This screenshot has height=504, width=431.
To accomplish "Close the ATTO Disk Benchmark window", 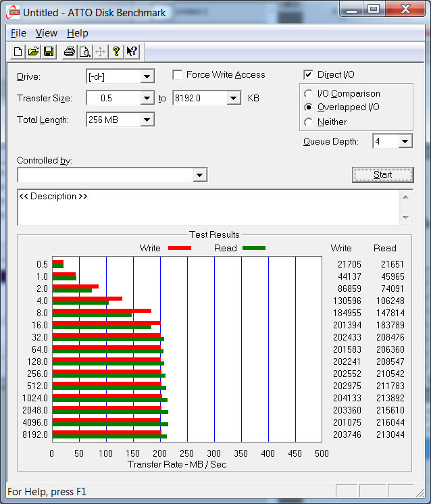I will coord(405,9).
